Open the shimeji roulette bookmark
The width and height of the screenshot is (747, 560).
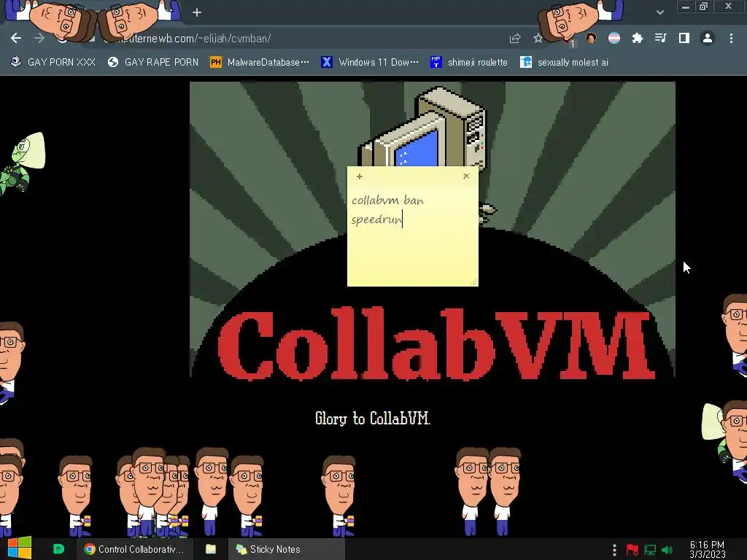[x=469, y=63]
